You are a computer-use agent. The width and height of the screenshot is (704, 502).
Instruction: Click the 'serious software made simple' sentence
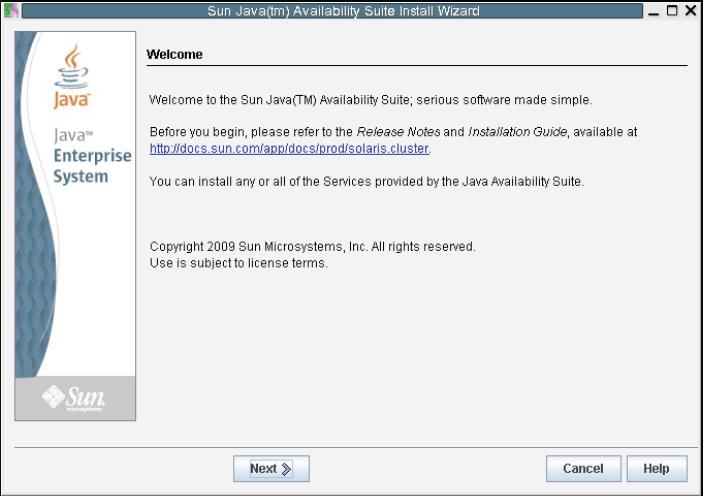[x=370, y=100]
